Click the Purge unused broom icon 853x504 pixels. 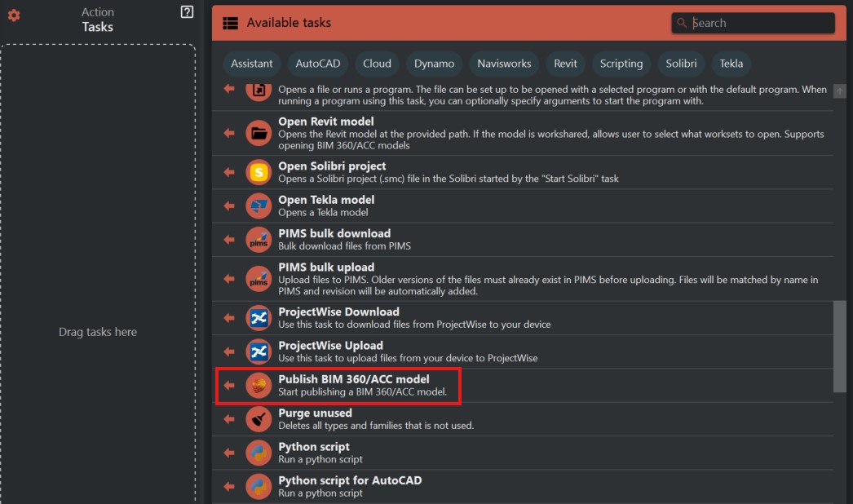click(259, 419)
